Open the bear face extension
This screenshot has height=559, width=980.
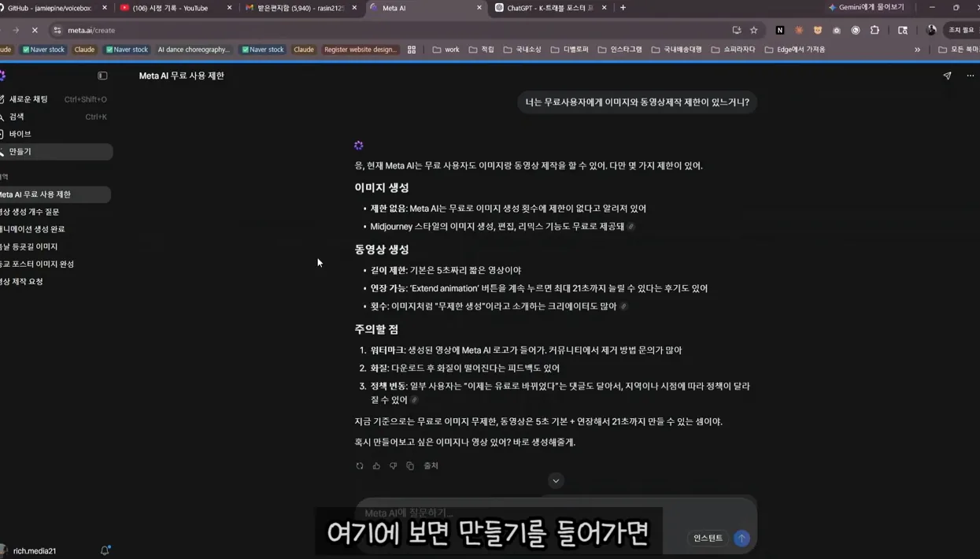818,30
